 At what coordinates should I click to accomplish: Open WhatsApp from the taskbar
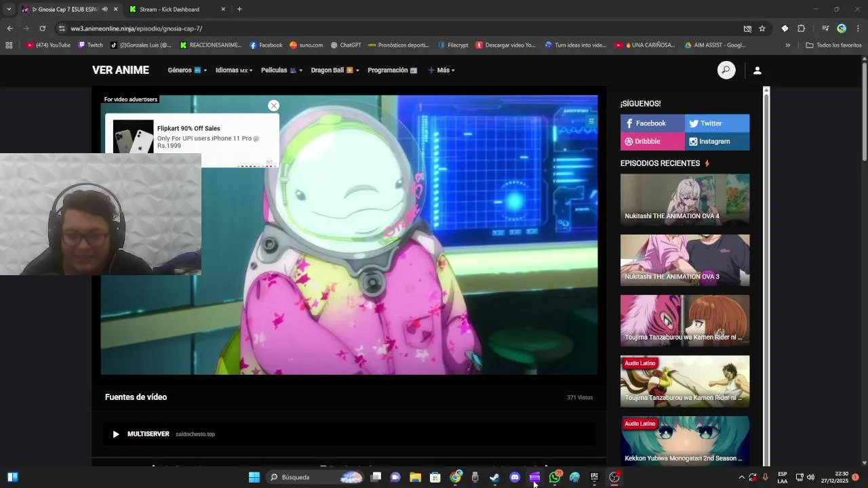555,477
